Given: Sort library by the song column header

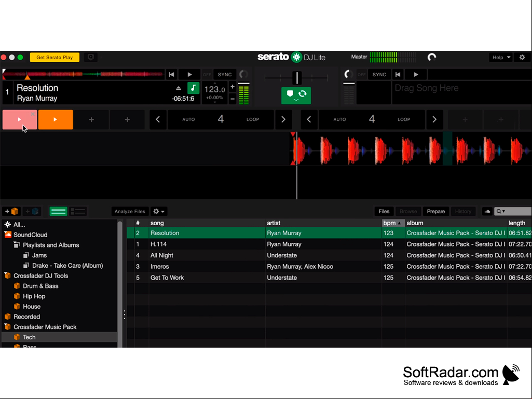Looking at the screenshot, I should point(207,223).
